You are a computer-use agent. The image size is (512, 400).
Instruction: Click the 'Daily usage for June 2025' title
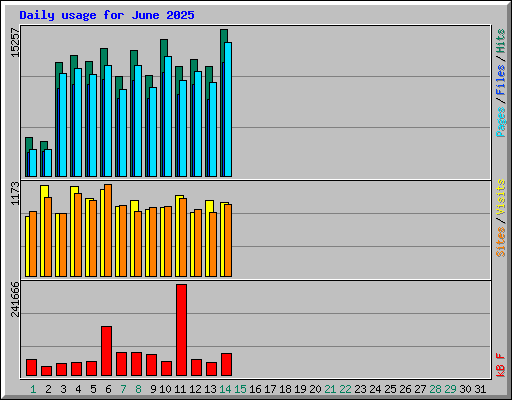tap(107, 15)
